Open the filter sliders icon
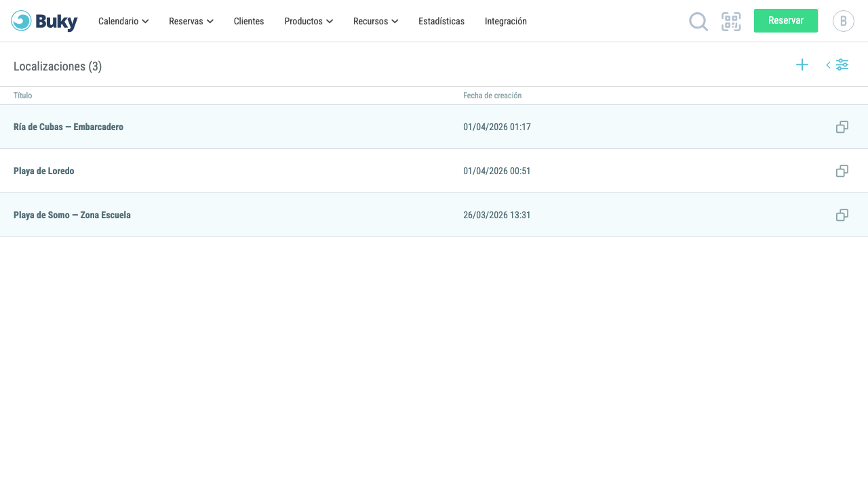 pyautogui.click(x=842, y=64)
